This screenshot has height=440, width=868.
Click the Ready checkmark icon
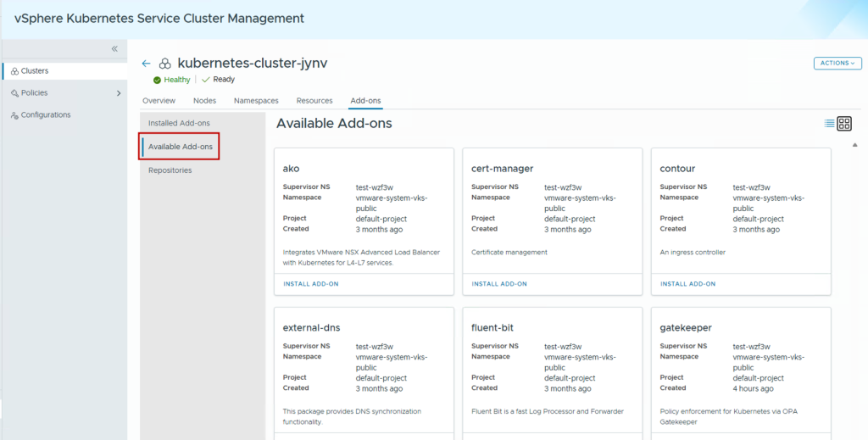point(206,80)
